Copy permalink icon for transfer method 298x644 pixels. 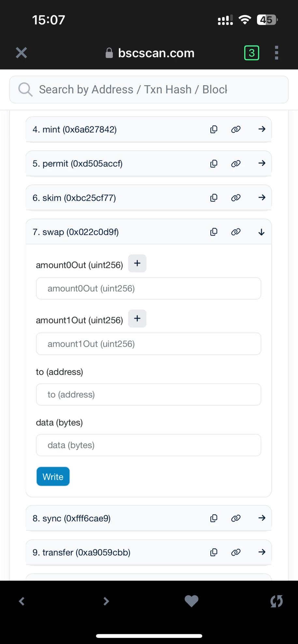coord(236,552)
